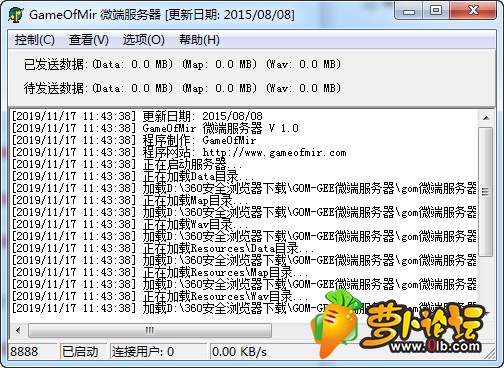The height and width of the screenshot is (368, 504).
Task: Click the GameOfMir app icon in title bar
Action: click(15, 15)
